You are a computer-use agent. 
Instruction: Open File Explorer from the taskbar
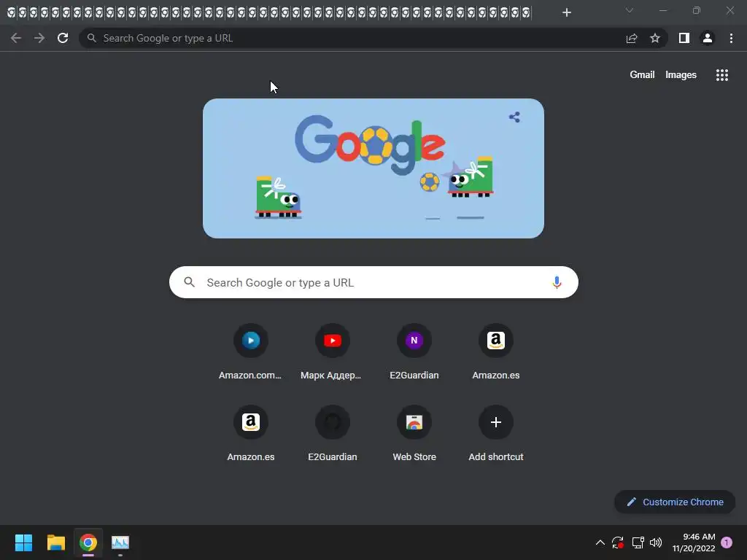[55, 542]
